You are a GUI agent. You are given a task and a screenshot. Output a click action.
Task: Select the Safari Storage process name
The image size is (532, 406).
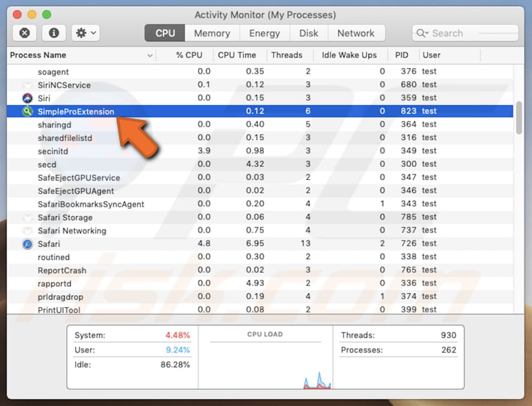(65, 217)
